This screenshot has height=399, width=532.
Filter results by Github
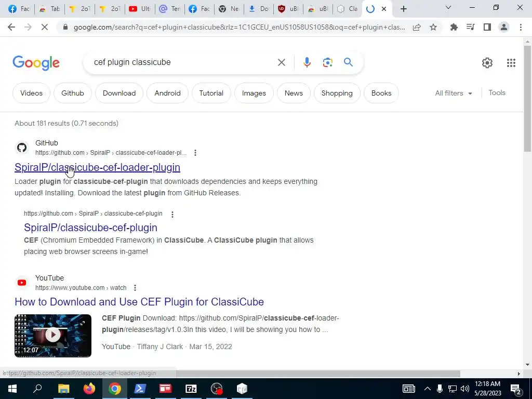point(73,93)
